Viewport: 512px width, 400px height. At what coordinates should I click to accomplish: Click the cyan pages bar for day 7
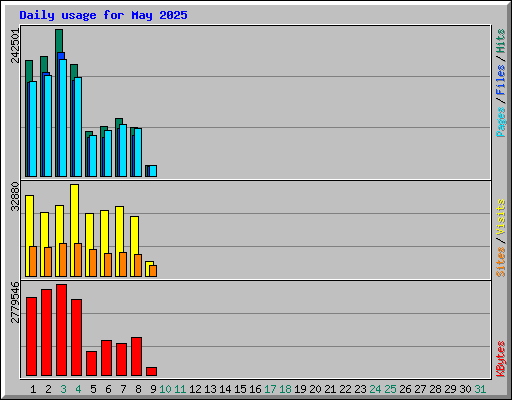click(x=123, y=151)
